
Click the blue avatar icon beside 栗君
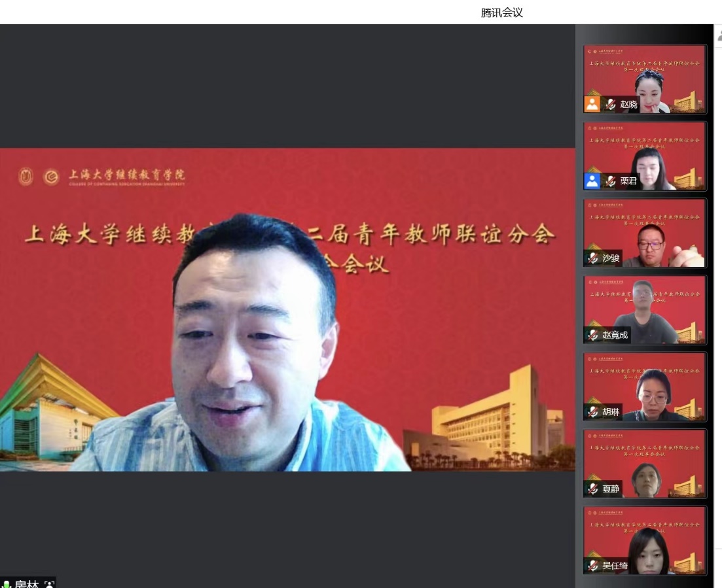(x=592, y=181)
